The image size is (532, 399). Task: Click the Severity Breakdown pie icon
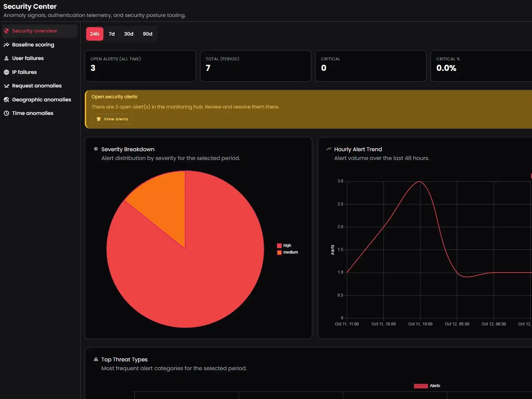96,149
